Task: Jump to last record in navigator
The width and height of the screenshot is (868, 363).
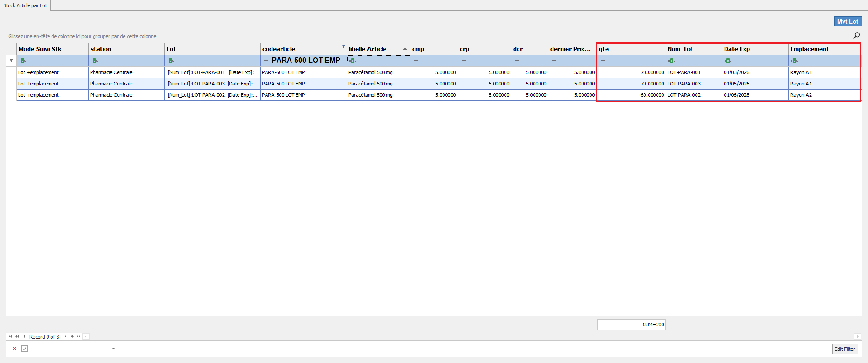Action: tap(79, 336)
